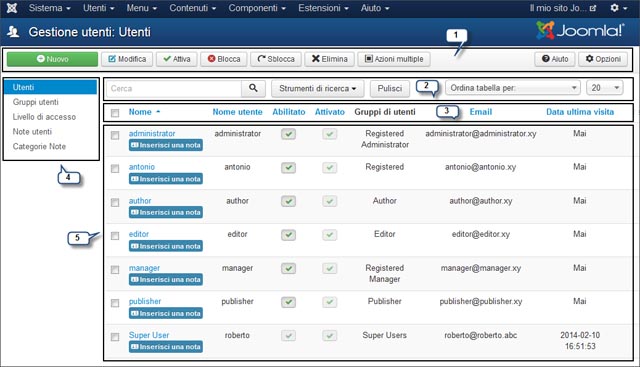The height and width of the screenshot is (367, 640).
Task: Open the Componenti menu
Action: point(257,8)
